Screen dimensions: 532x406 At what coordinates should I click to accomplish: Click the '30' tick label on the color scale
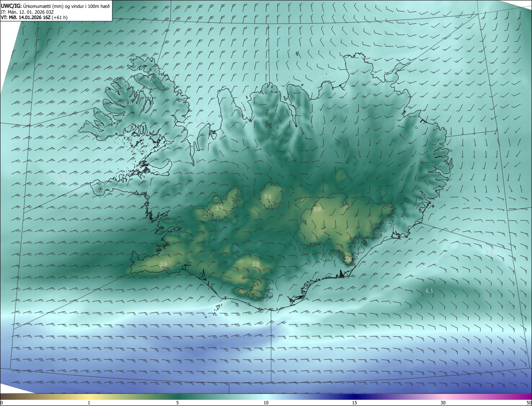pos(443,403)
